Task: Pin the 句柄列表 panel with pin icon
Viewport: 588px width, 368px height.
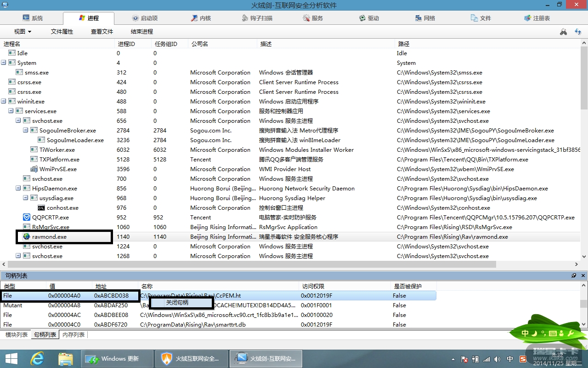Action: [574, 276]
